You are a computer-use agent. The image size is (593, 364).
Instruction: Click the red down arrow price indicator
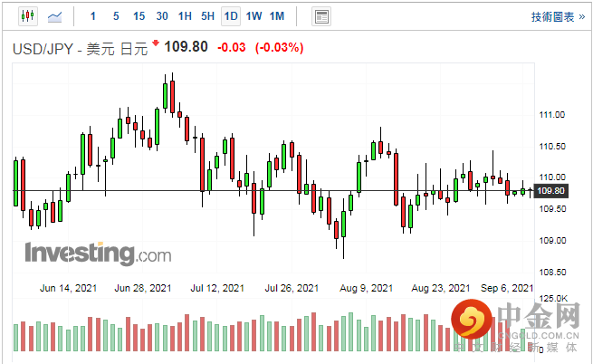pyautogui.click(x=155, y=43)
